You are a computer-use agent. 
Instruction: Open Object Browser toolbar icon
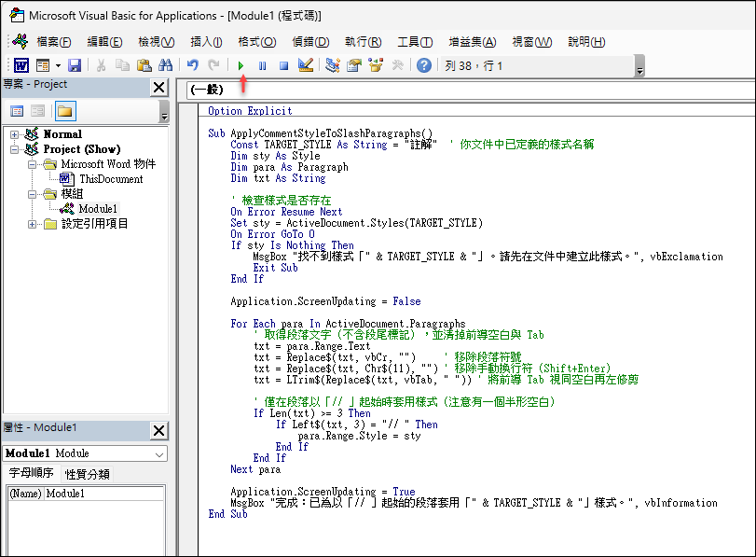click(x=376, y=65)
